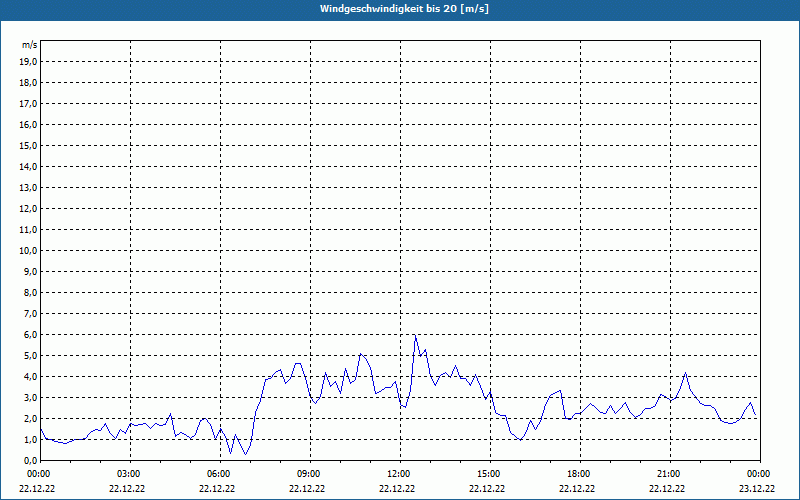This screenshot has width=800, height=500.
Task: Select the 16,0 y-axis label
Action: click(28, 124)
